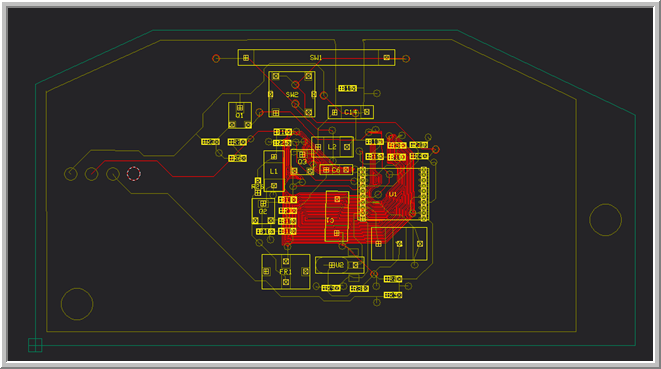Select the SW2 square switch footprint
Viewport: 661px width, 369px height.
click(x=292, y=94)
